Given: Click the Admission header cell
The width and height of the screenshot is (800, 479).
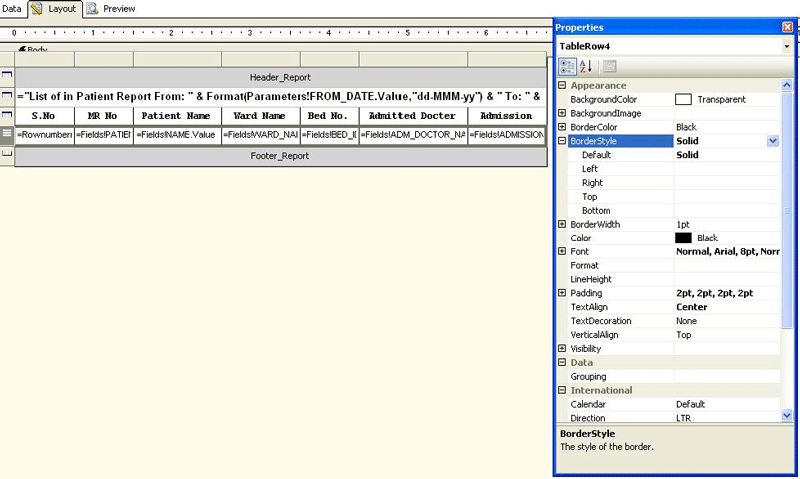Looking at the screenshot, I should point(507,116).
